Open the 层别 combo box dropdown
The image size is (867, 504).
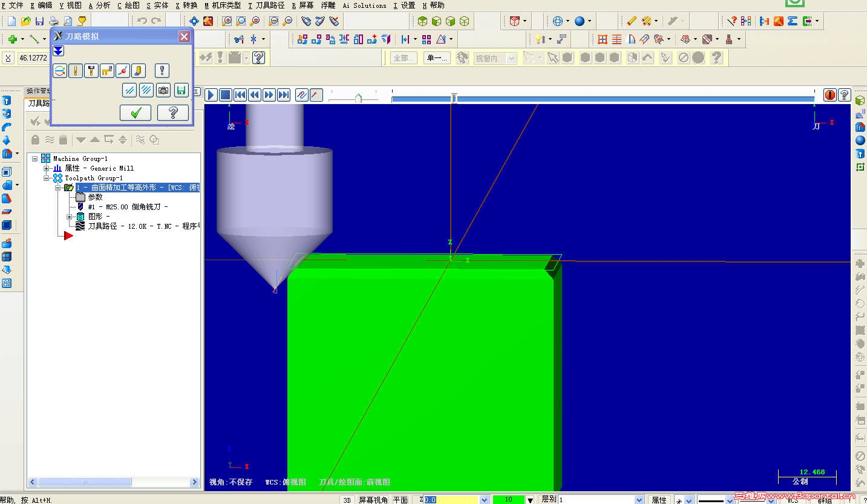click(639, 500)
